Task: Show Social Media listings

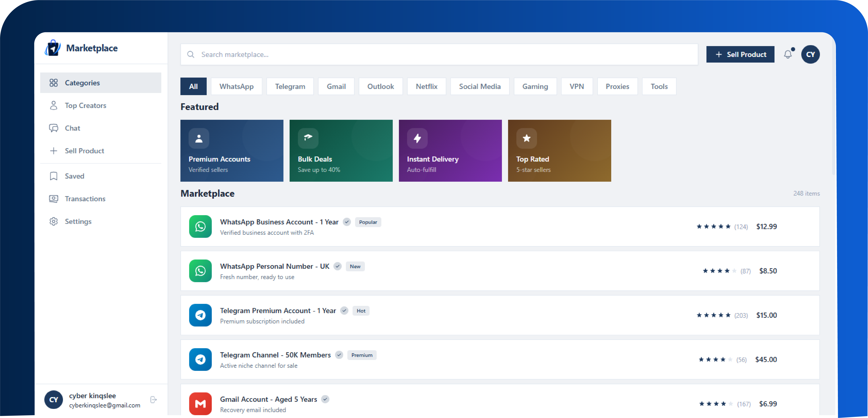Action: 480,86
